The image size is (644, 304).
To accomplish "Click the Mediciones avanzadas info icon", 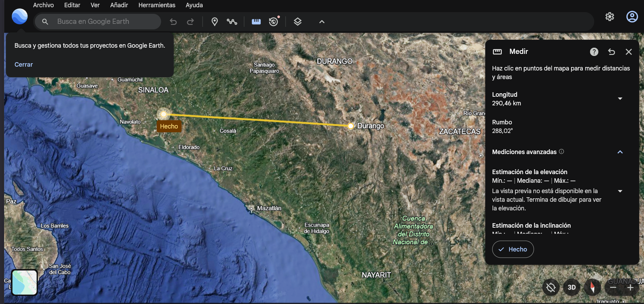I will point(562,151).
